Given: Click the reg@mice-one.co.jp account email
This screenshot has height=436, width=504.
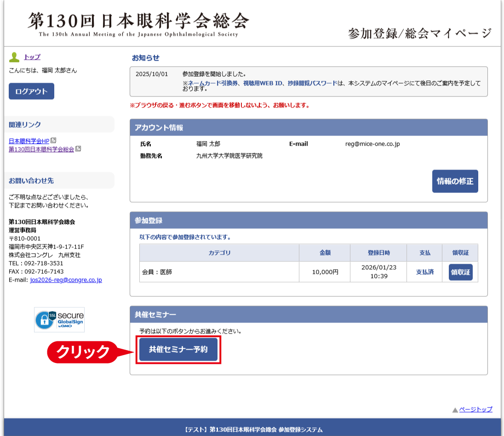Looking at the screenshot, I should pyautogui.click(x=372, y=144).
